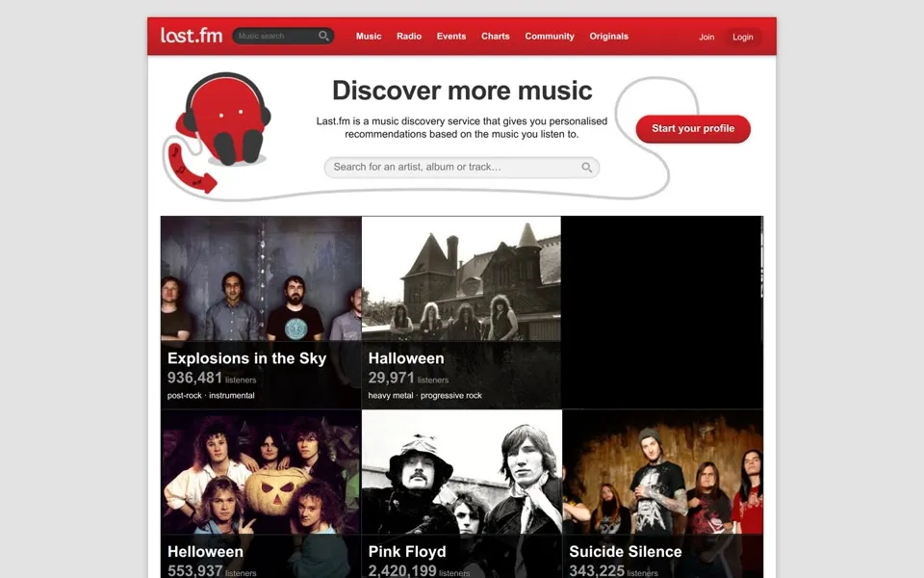
Task: Click the Start your profile button
Action: 693,128
